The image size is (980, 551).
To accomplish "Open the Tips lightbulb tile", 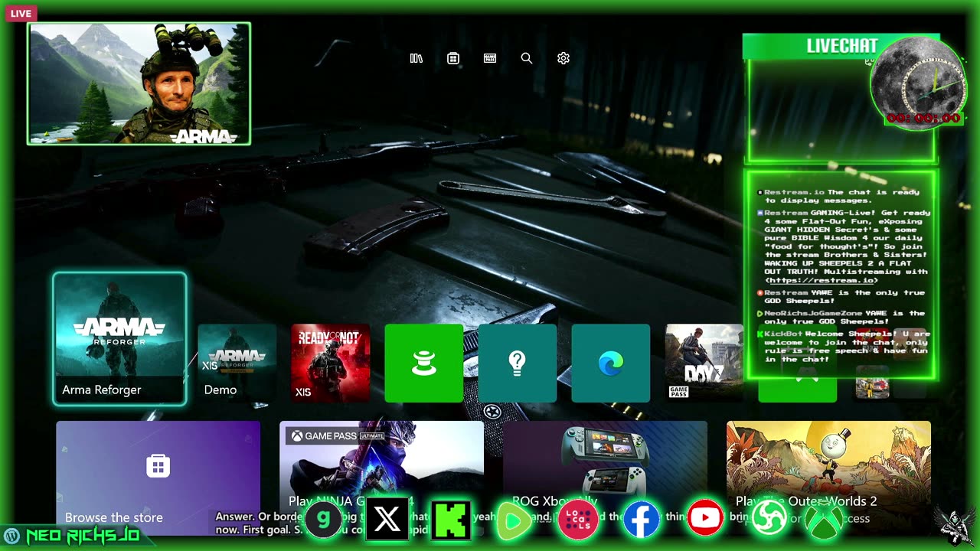I will coord(518,363).
